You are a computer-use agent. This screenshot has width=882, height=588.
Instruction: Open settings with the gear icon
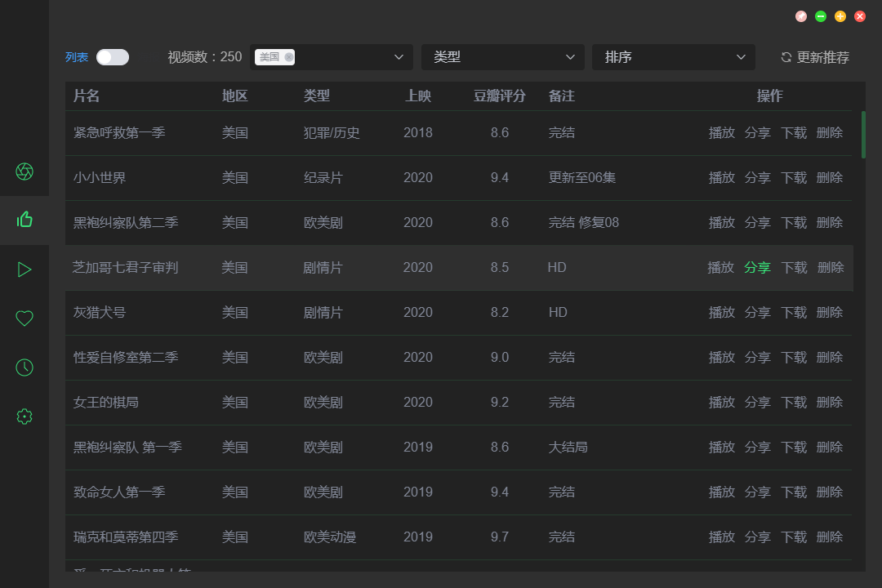[24, 416]
